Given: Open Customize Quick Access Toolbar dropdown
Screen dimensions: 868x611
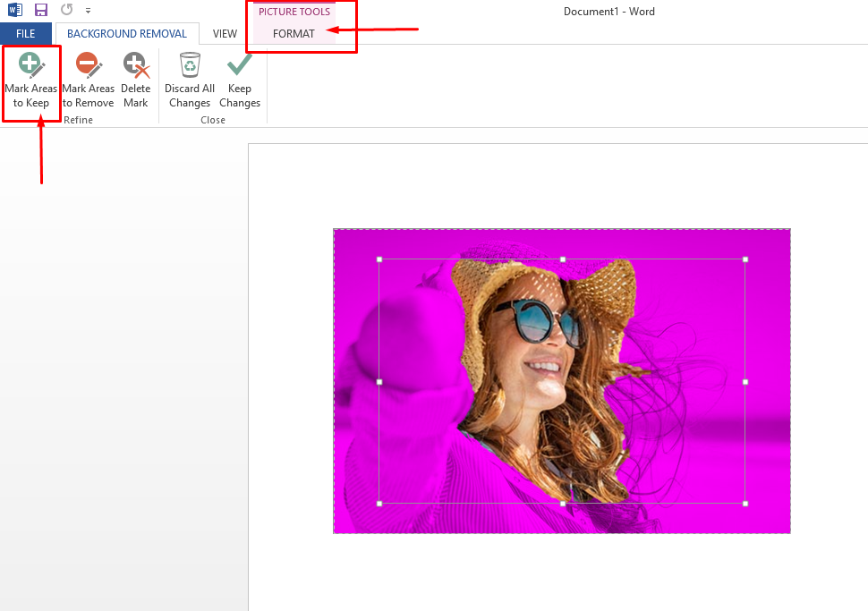Looking at the screenshot, I should 88,11.
